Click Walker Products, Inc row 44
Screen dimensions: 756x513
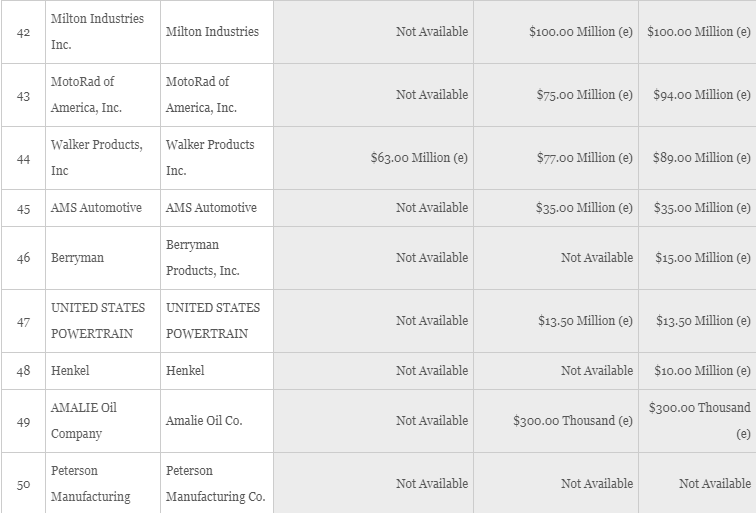coord(97,158)
